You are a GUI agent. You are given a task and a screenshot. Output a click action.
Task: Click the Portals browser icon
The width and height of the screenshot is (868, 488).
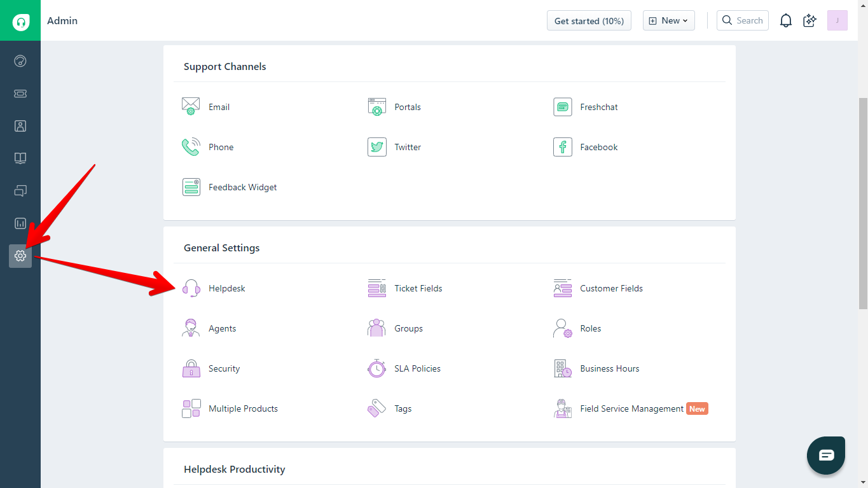(377, 107)
